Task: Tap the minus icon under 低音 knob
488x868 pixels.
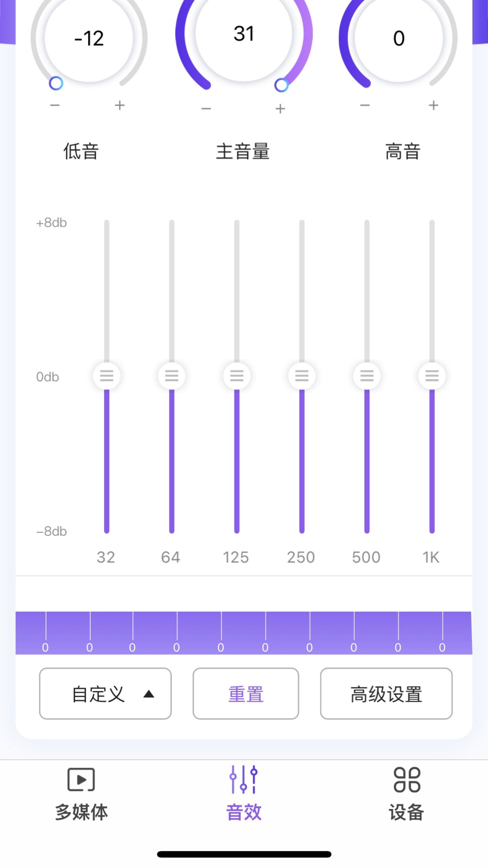Action: [x=55, y=105]
